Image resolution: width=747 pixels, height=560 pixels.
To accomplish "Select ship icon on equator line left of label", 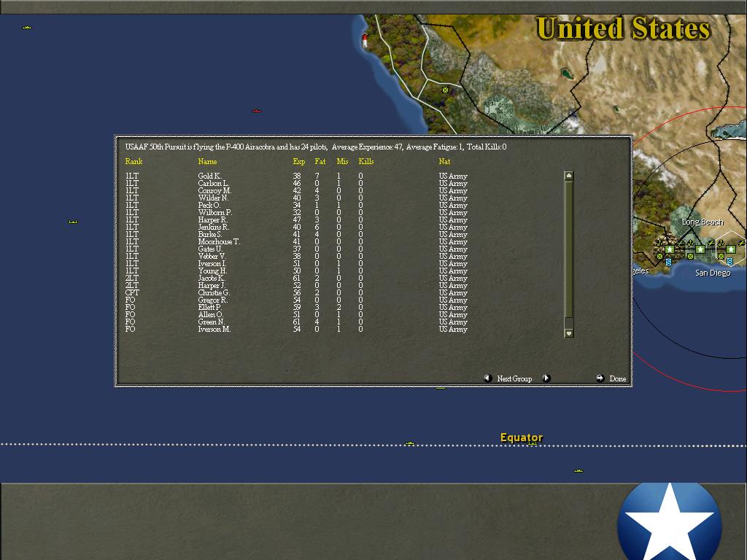I will 409,443.
